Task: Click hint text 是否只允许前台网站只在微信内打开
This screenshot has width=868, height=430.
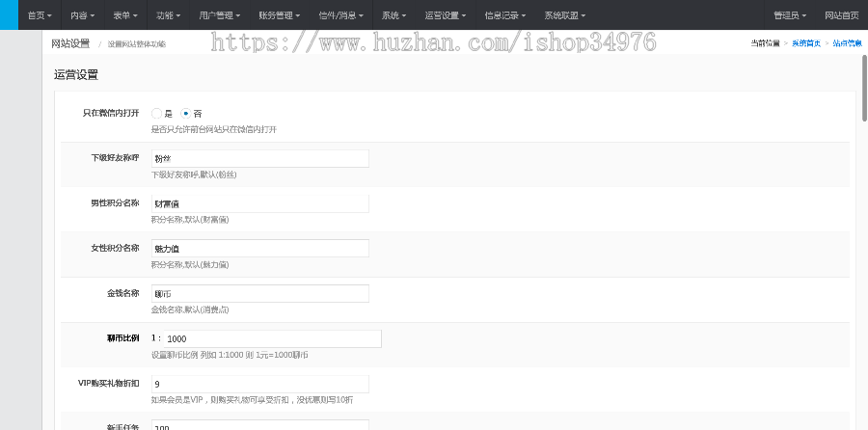Action: coord(214,129)
